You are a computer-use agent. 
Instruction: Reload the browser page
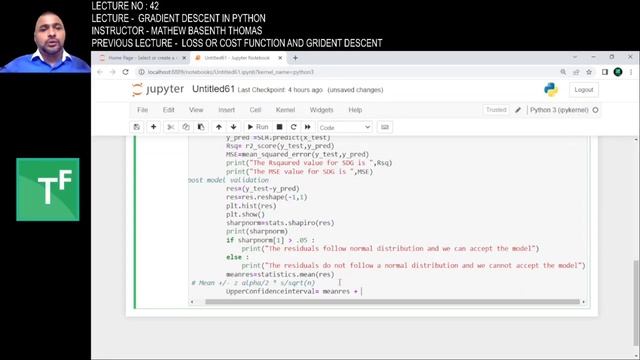tap(126, 72)
